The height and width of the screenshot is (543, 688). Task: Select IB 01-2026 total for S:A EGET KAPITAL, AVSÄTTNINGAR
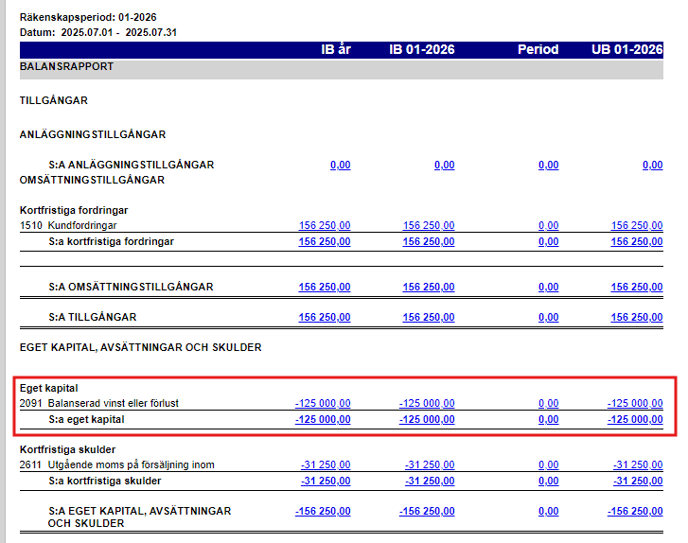pyautogui.click(x=426, y=511)
